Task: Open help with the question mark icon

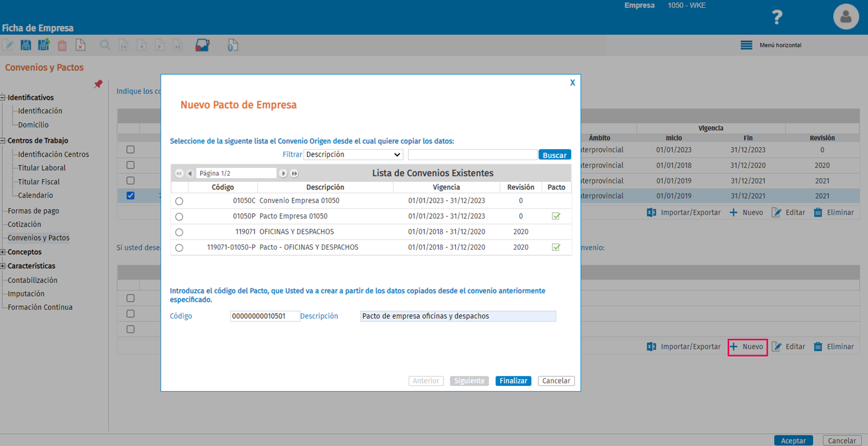Action: (777, 17)
